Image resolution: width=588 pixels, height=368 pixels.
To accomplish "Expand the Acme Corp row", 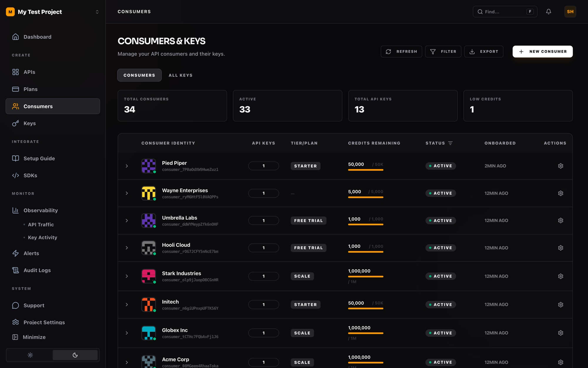I will coord(127,362).
